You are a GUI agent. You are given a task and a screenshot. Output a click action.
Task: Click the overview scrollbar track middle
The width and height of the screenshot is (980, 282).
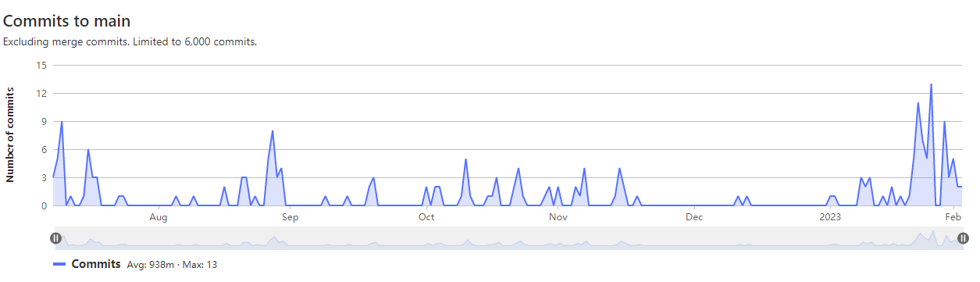point(509,238)
